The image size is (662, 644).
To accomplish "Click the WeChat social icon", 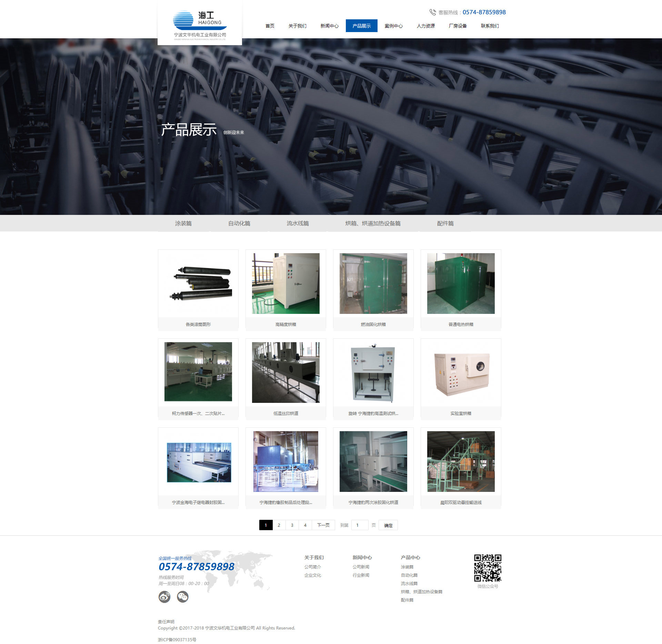I will [x=183, y=597].
